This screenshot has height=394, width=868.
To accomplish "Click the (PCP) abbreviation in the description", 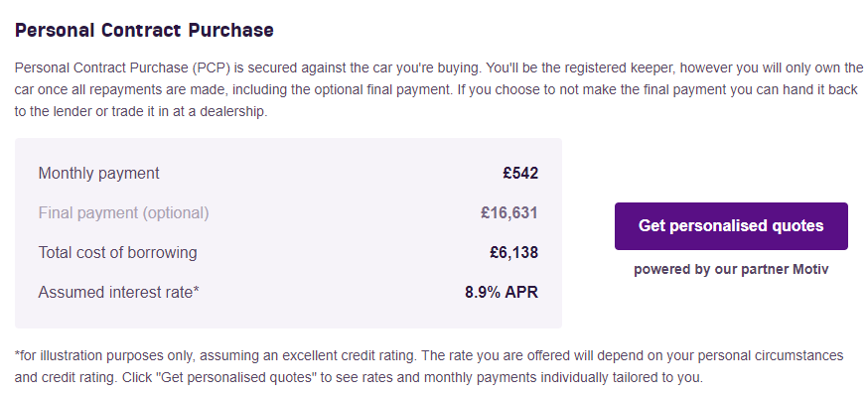I will pyautogui.click(x=211, y=68).
